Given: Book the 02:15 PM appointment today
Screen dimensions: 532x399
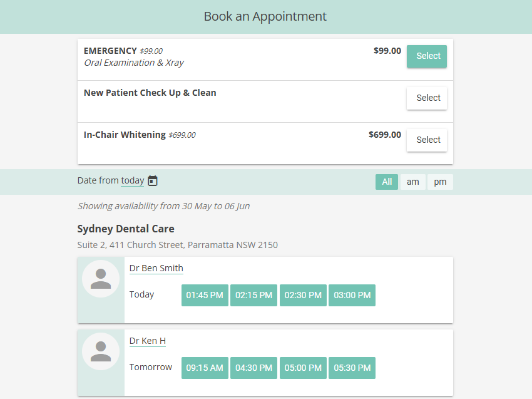Looking at the screenshot, I should click(253, 294).
